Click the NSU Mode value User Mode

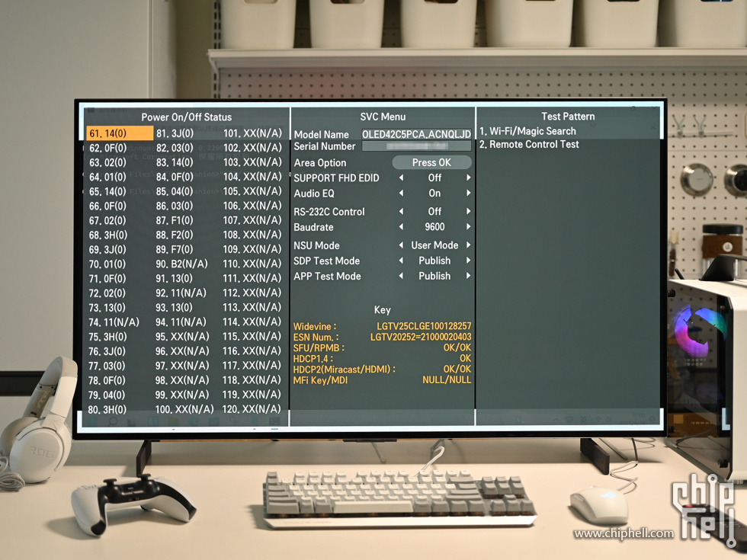pyautogui.click(x=434, y=245)
